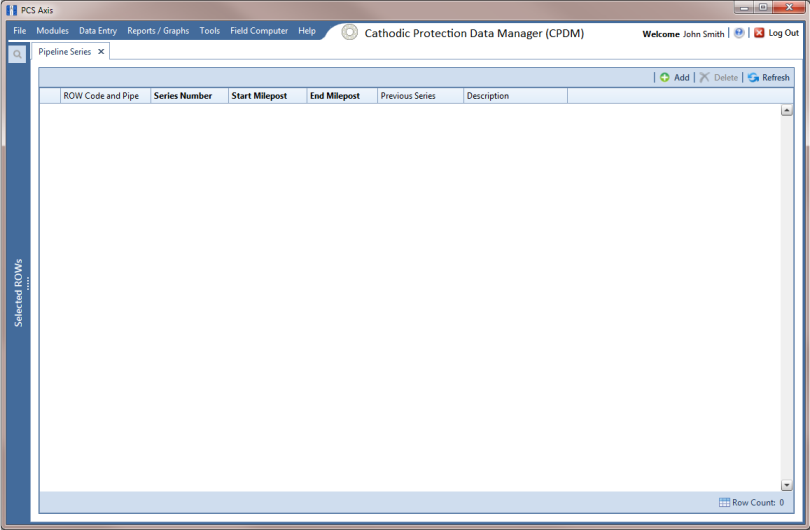
Task: Click the PCS Axis title bar icon
Action: click(11, 10)
